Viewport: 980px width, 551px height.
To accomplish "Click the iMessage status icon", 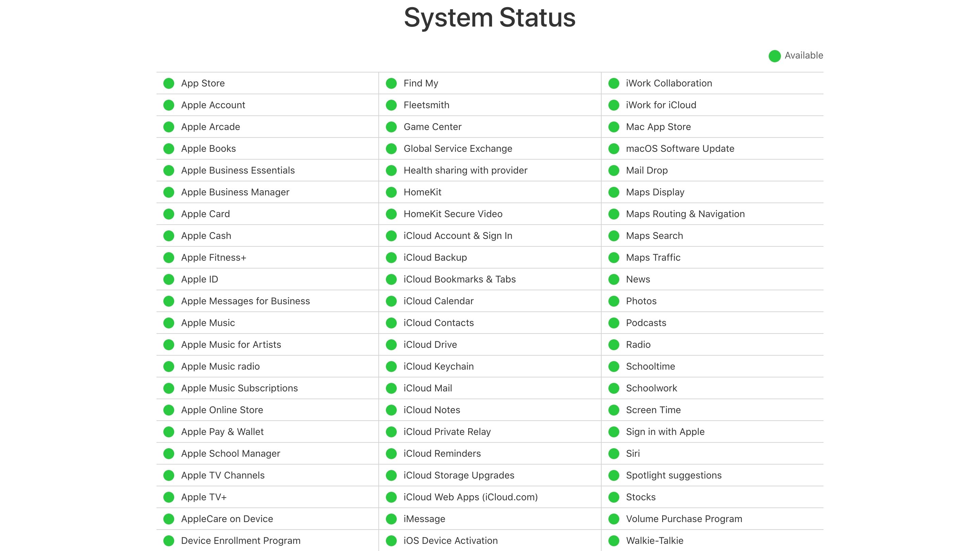I will click(x=392, y=519).
